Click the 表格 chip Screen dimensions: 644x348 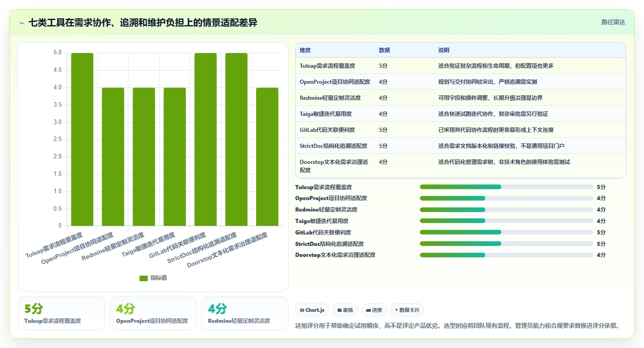click(x=345, y=310)
